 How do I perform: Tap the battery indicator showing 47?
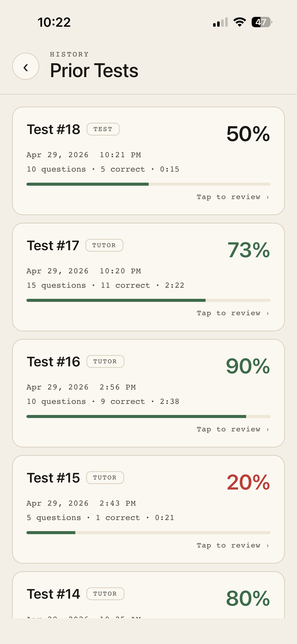261,22
